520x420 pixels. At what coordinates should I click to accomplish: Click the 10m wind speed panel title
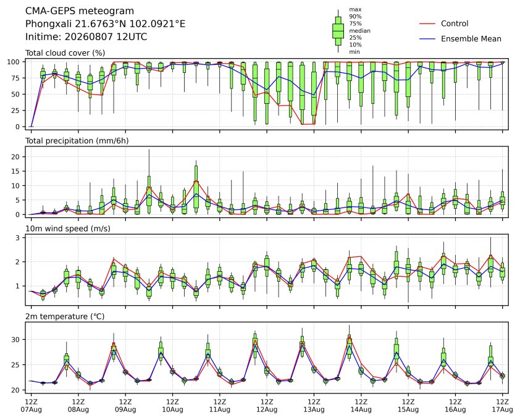point(68,229)
